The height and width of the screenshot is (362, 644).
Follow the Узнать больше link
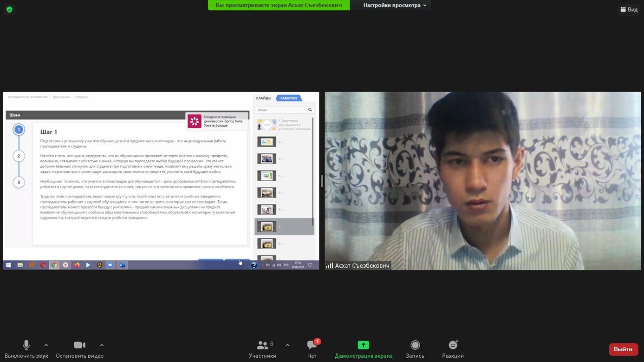click(x=215, y=125)
